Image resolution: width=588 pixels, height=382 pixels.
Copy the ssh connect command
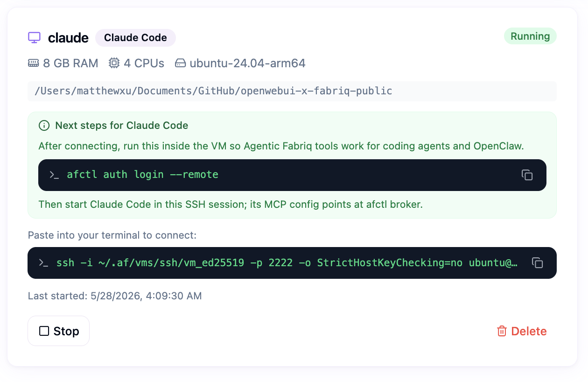point(537,263)
